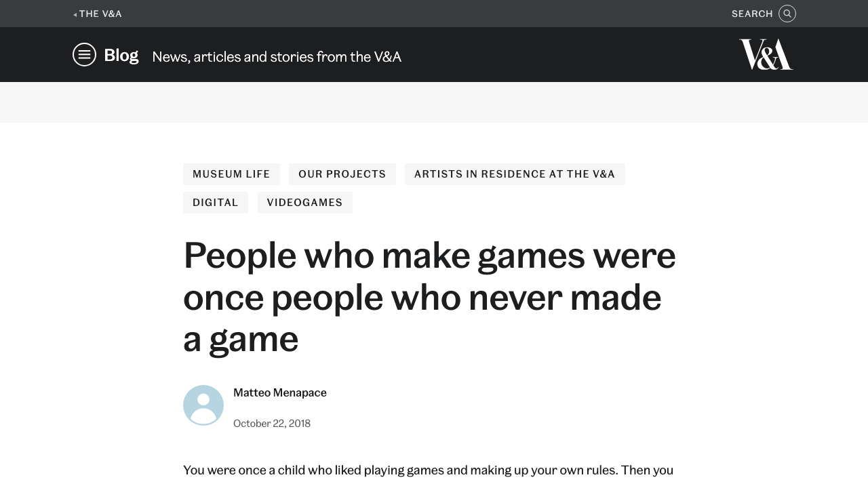Click the DIGITAL tag

(x=215, y=202)
